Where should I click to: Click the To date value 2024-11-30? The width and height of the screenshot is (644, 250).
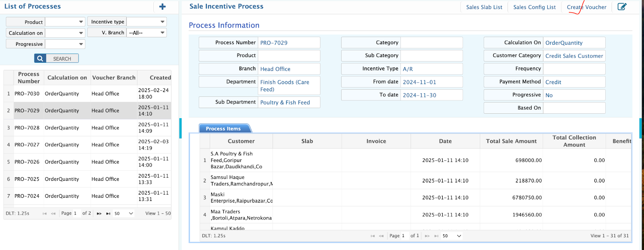pos(419,95)
